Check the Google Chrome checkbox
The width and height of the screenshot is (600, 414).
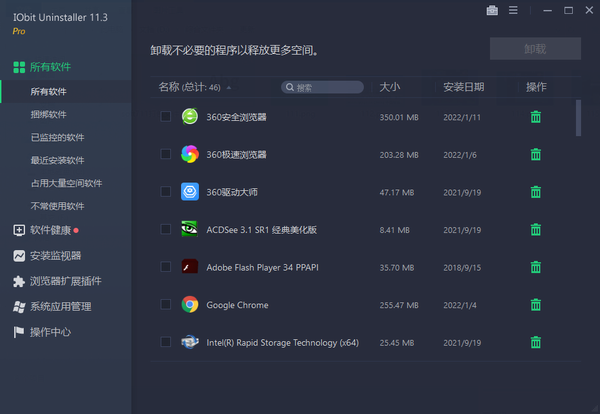(166, 304)
